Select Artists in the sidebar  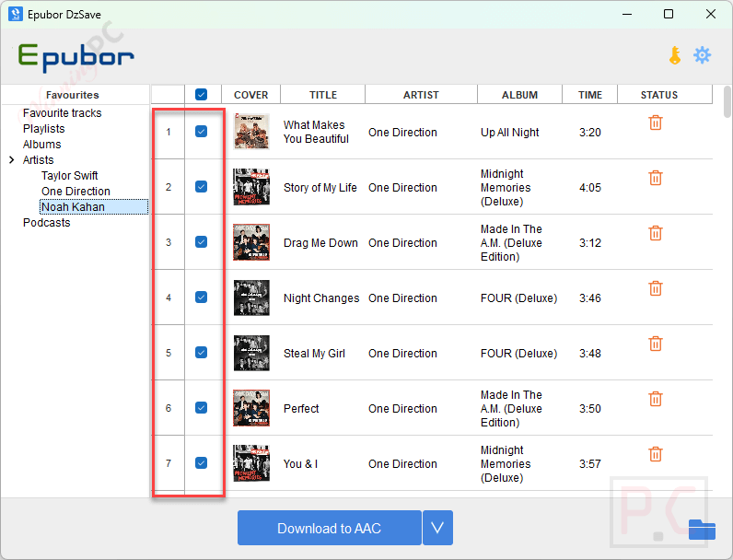tap(39, 160)
